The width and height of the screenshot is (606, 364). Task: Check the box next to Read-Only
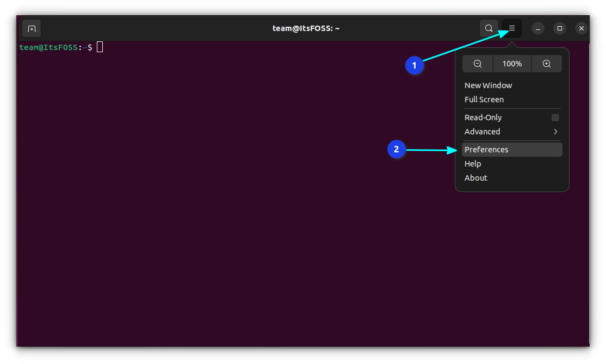tap(555, 117)
